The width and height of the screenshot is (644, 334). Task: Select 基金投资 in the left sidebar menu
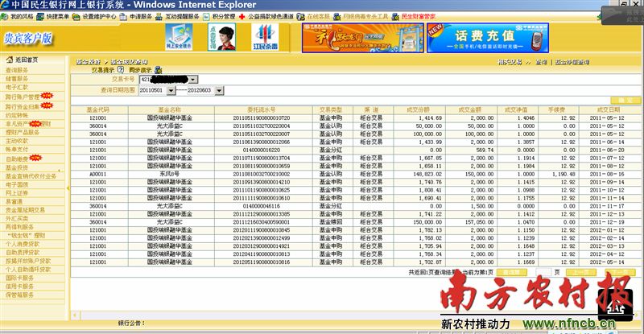tap(18, 167)
